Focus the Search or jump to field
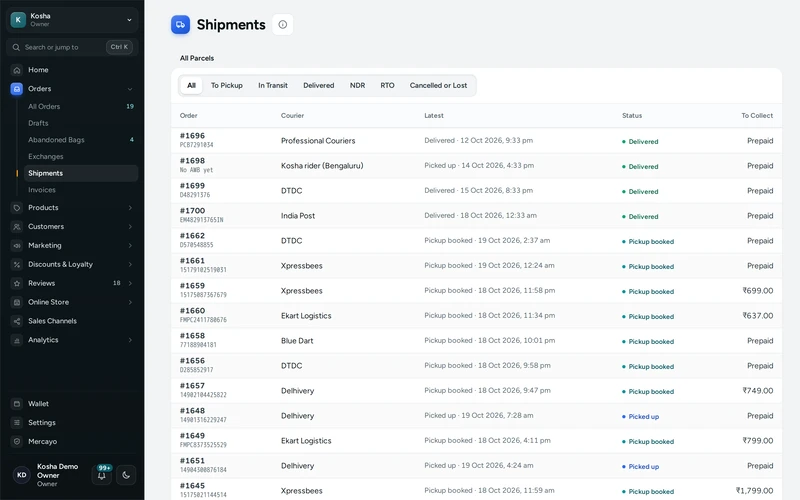 point(72,47)
